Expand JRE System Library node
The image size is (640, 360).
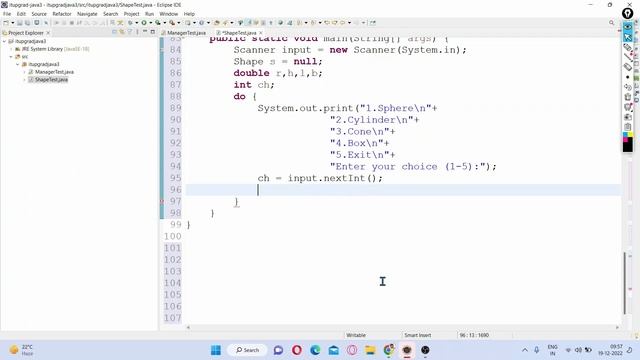click(x=11, y=49)
